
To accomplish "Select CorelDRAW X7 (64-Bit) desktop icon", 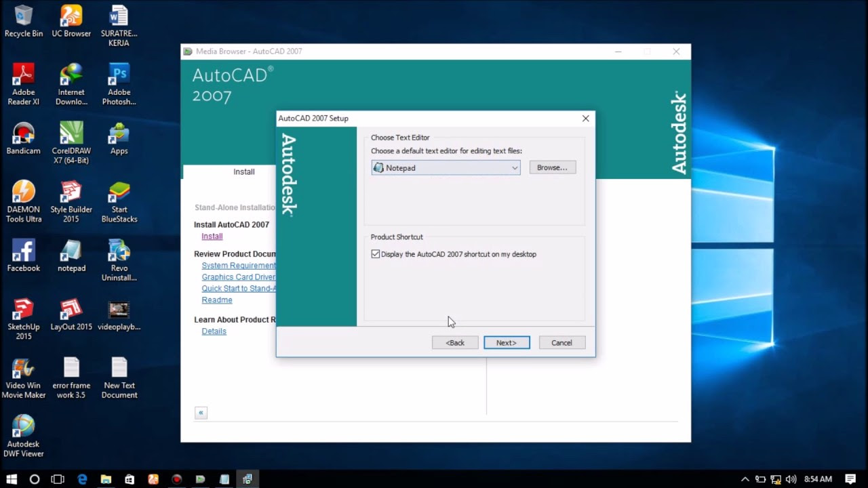I will click(x=71, y=143).
